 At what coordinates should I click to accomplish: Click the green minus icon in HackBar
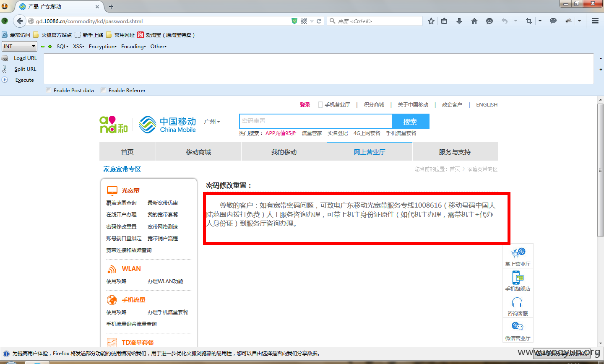pos(43,47)
